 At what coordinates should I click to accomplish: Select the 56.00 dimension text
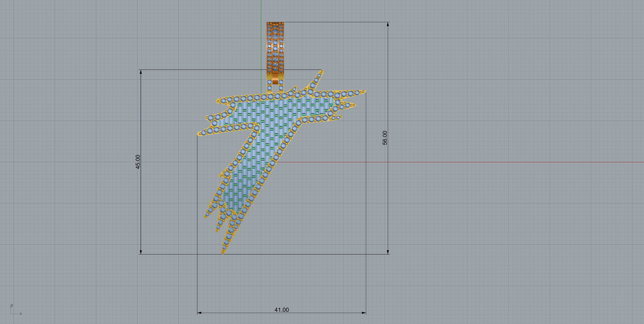[385, 138]
